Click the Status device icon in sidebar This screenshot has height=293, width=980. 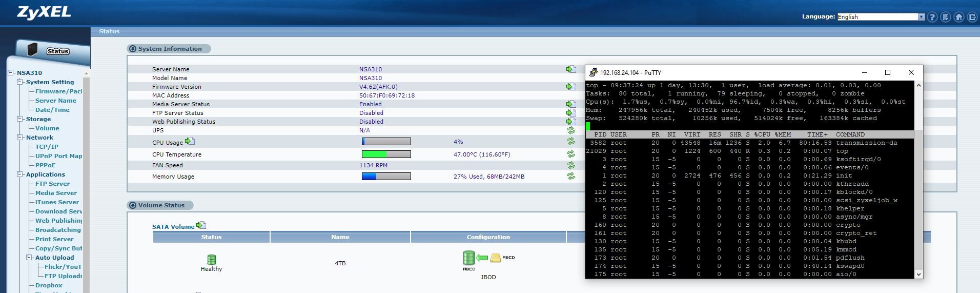click(33, 49)
